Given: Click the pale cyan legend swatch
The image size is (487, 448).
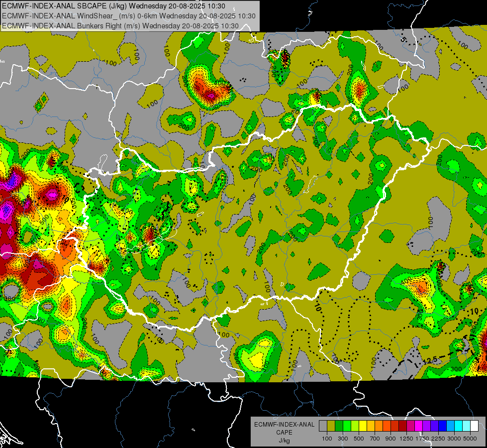Looking at the screenshot, I should pyautogui.click(x=467, y=426).
